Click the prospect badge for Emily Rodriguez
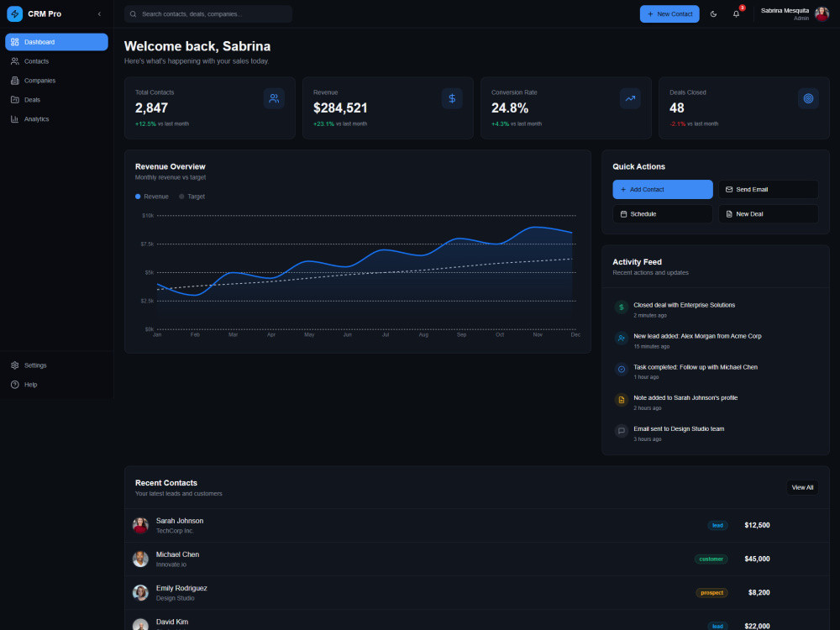Viewport: 840px width, 630px height. pyautogui.click(x=711, y=593)
